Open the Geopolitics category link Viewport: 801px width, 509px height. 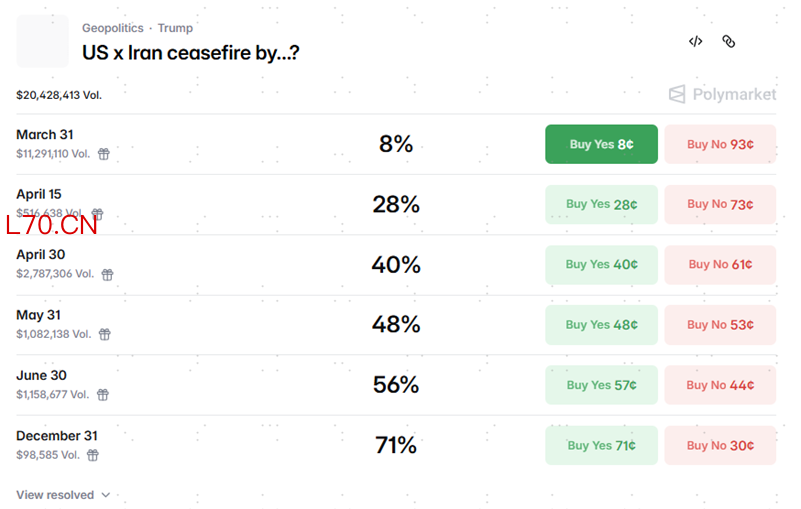(x=112, y=28)
